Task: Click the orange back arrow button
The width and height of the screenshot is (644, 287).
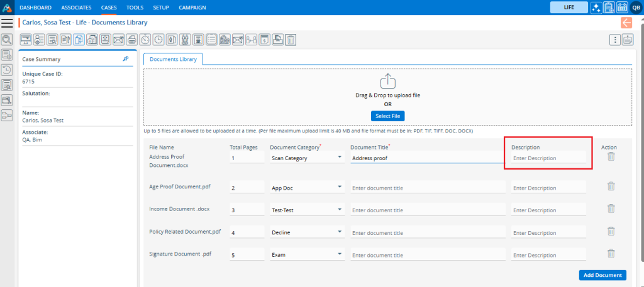Action: point(626,23)
